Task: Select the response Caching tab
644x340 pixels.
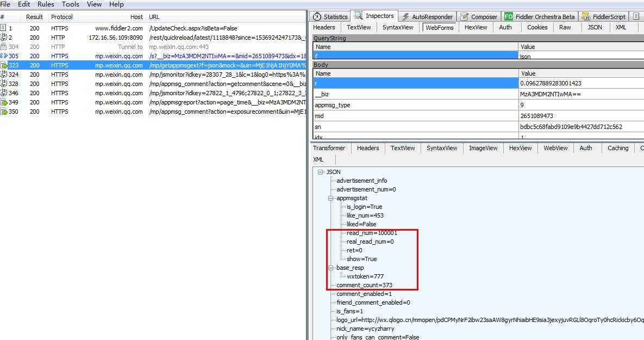Action: click(x=618, y=148)
